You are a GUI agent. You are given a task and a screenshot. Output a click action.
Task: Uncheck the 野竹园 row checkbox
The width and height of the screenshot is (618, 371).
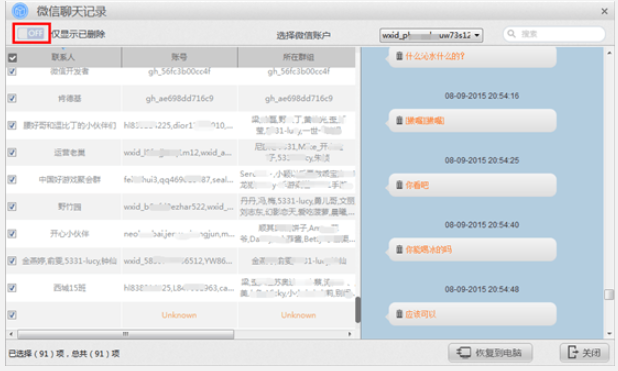pyautogui.click(x=12, y=207)
